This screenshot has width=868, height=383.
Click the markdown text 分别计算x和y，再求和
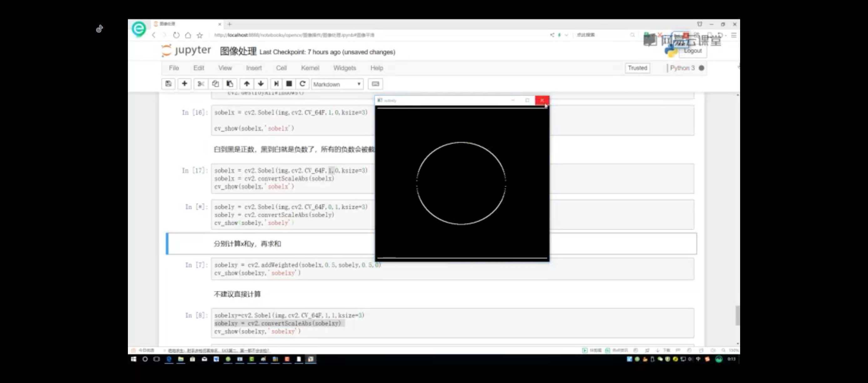coord(247,244)
